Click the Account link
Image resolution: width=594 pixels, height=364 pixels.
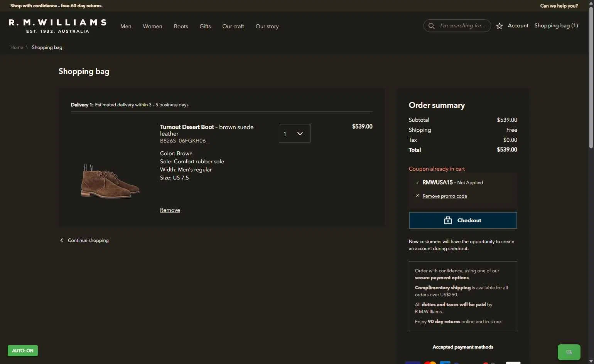518,25
